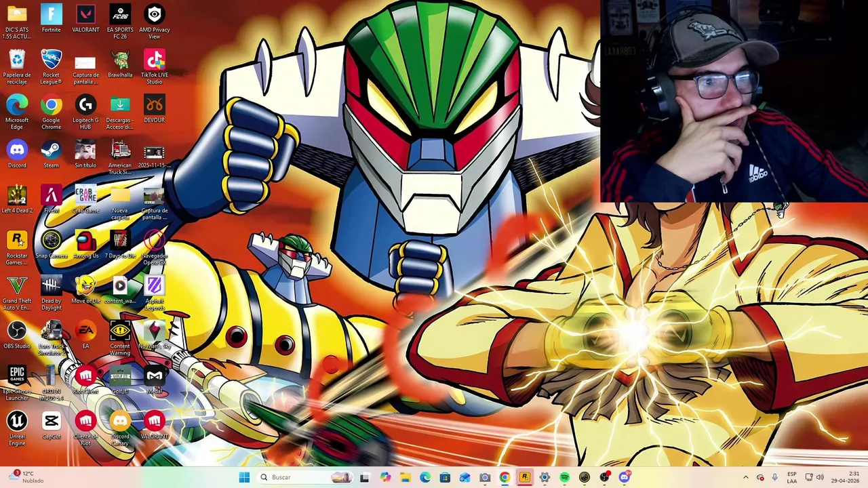The height and width of the screenshot is (488, 868).
Task: Open Navegador Opera GX shortcut
Action: coord(155,248)
